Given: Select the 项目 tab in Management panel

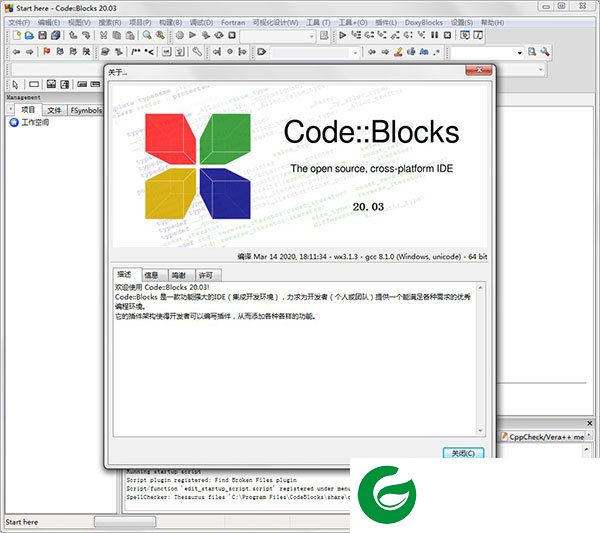Looking at the screenshot, I should pyautogui.click(x=28, y=110).
